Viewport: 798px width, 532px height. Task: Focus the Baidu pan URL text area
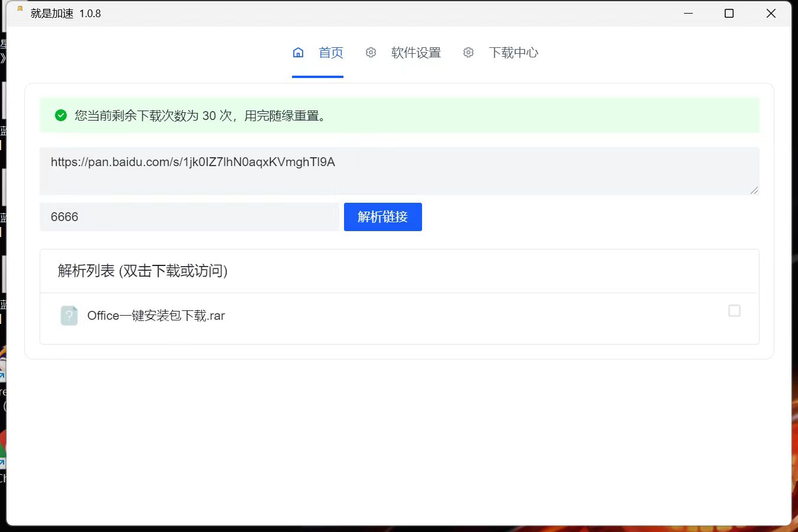click(399, 170)
